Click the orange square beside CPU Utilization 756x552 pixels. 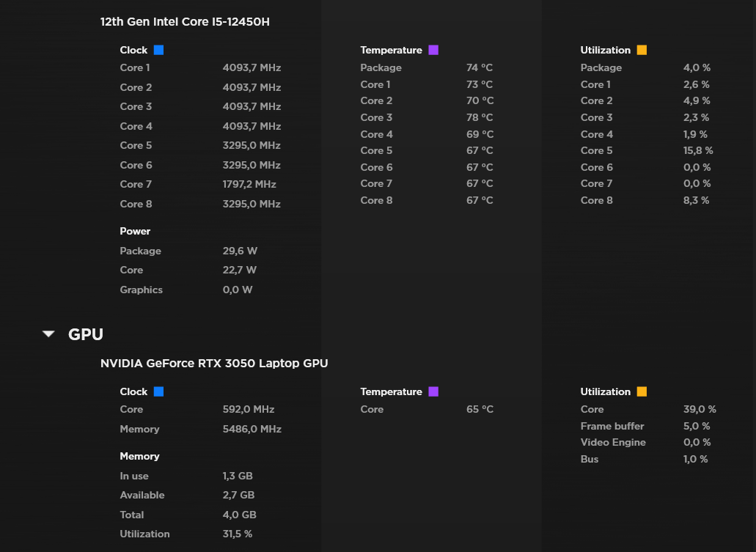pyautogui.click(x=642, y=51)
